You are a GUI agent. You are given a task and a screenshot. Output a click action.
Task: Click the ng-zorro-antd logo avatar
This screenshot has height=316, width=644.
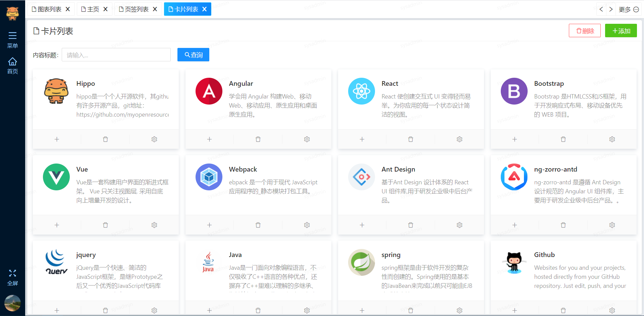514,177
